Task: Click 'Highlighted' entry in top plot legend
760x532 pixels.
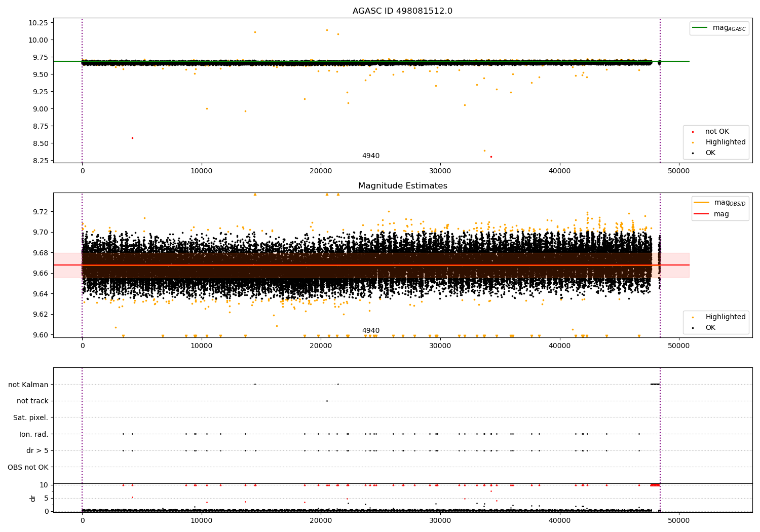Action: [x=725, y=142]
